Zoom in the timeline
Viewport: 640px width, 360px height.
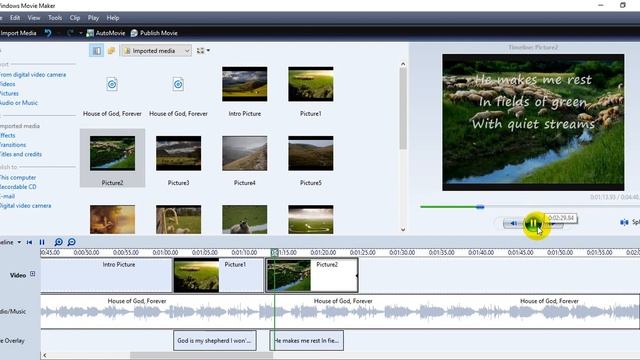pos(59,242)
